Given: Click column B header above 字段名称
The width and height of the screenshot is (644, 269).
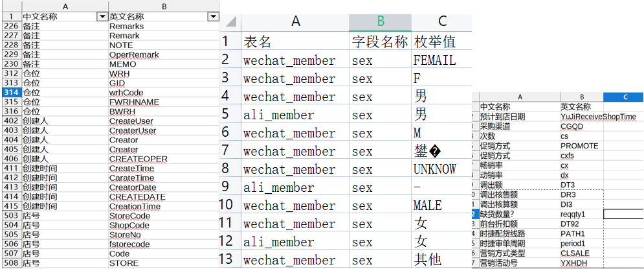Looking at the screenshot, I should (381, 21).
